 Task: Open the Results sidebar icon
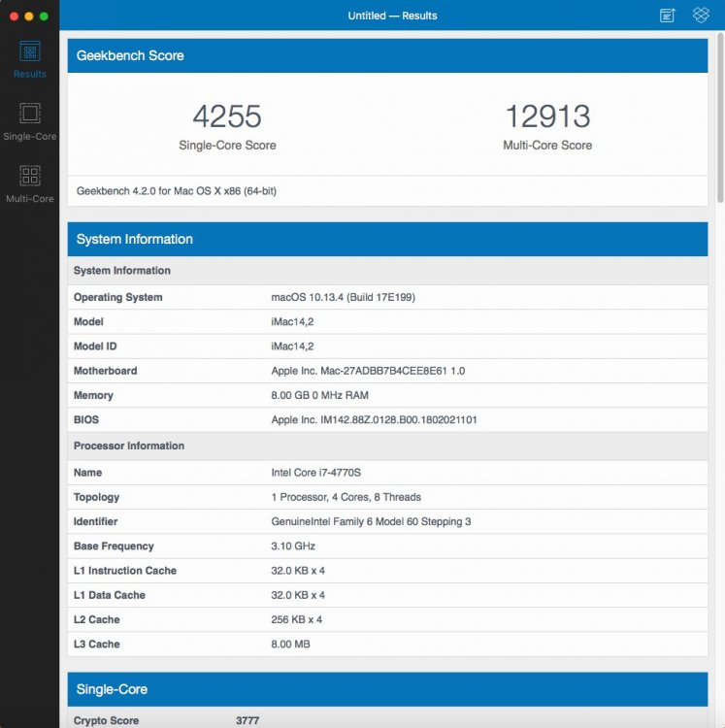click(x=30, y=60)
